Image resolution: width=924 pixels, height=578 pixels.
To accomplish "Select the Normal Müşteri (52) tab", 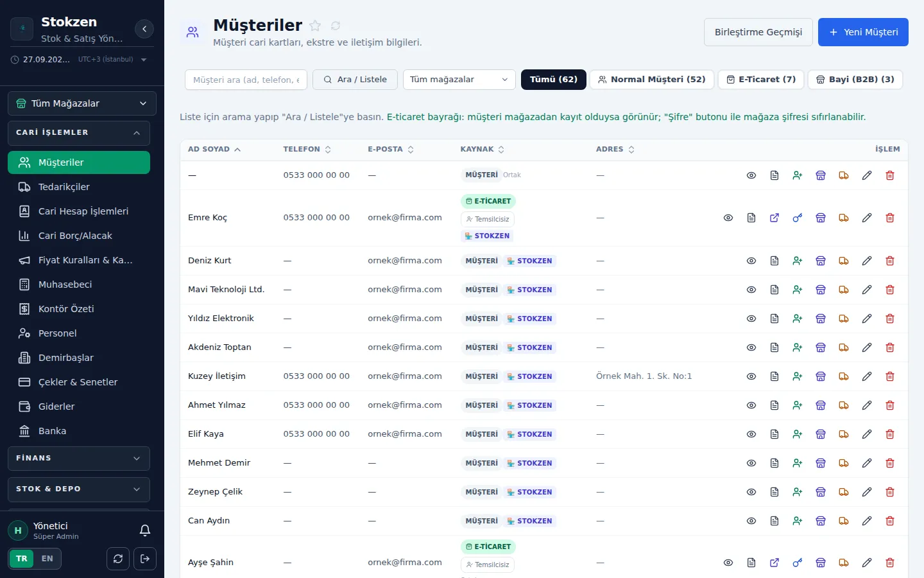I will (652, 80).
